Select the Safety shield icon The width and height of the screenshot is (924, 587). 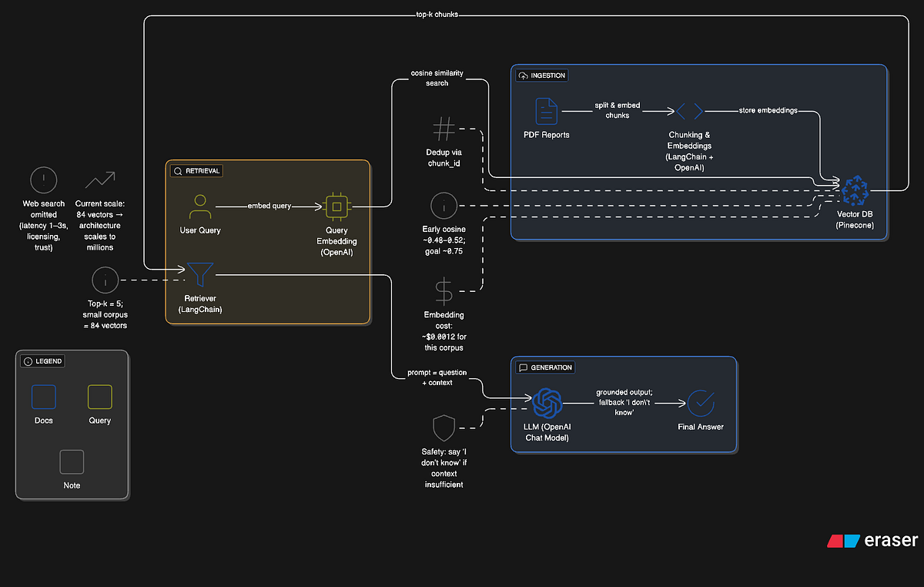click(444, 428)
